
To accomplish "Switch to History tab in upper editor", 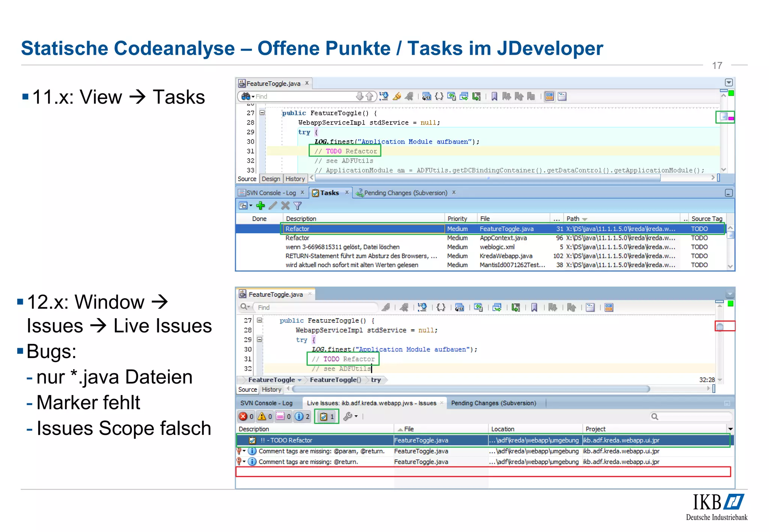I will pos(295,179).
